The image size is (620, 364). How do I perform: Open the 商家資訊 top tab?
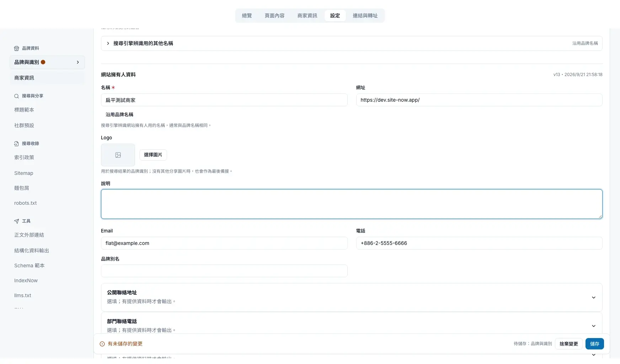[x=307, y=16]
